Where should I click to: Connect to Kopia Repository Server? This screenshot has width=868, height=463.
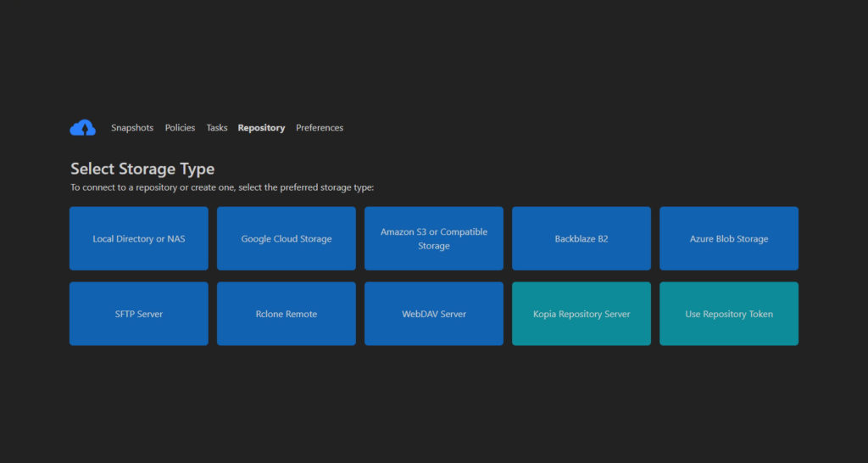[x=581, y=314]
